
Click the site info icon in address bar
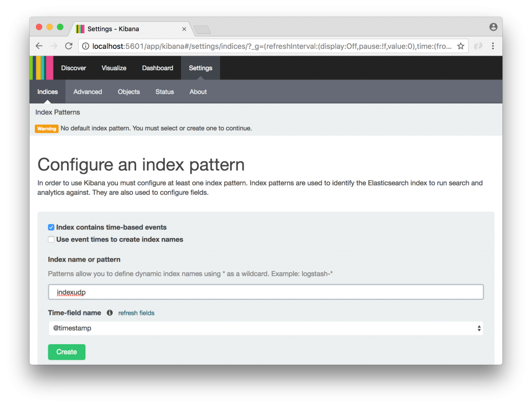pos(86,46)
